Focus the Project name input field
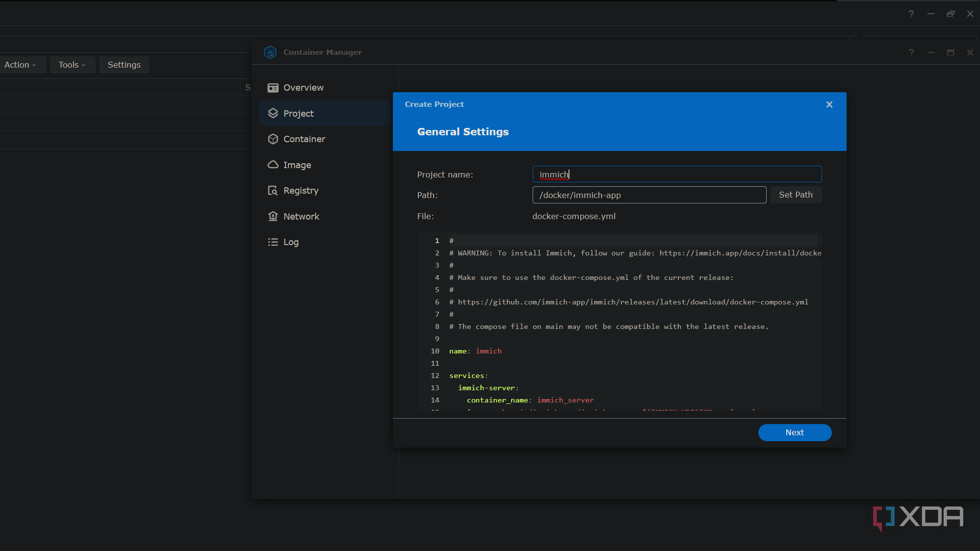Image resolution: width=980 pixels, height=551 pixels. [x=677, y=175]
